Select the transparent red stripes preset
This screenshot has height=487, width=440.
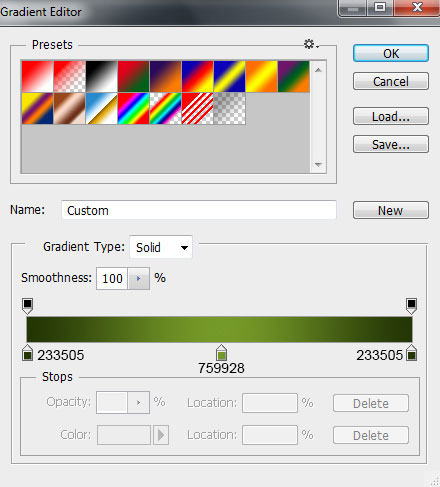(x=197, y=108)
